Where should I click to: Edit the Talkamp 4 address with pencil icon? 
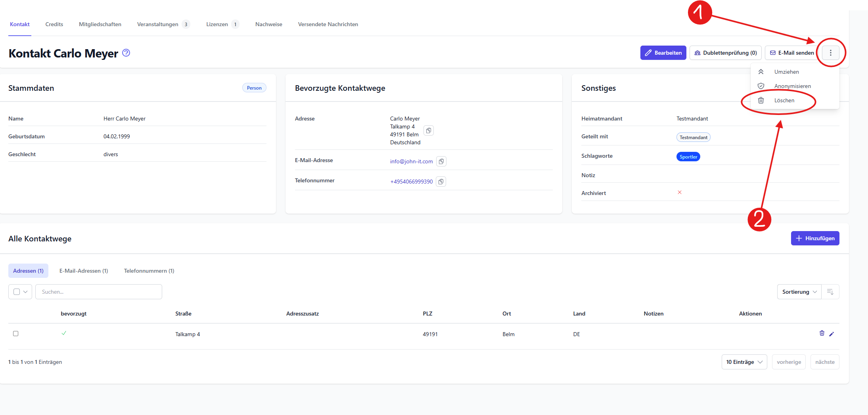pyautogui.click(x=832, y=334)
